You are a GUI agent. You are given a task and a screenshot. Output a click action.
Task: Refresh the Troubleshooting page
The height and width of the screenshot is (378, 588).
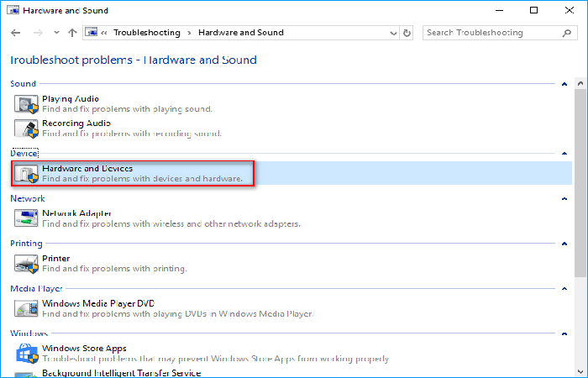coord(407,33)
